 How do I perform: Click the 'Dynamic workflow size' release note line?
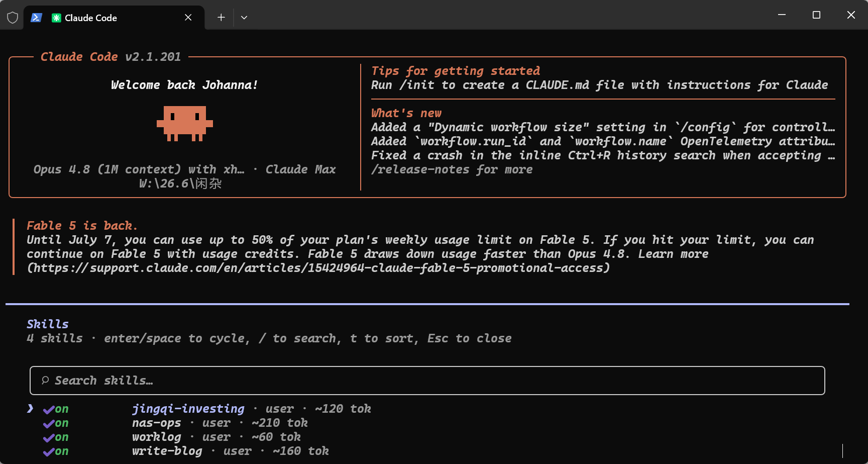pyautogui.click(x=603, y=127)
